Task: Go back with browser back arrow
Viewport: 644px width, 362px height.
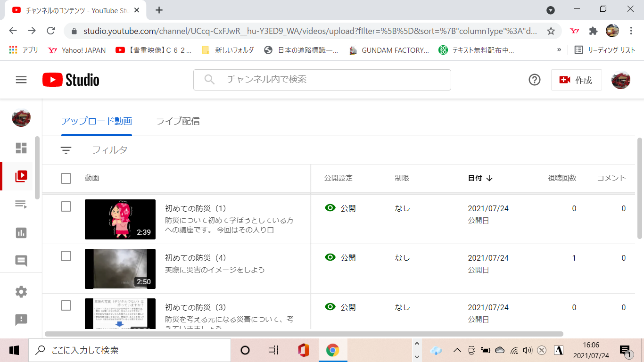Action: pos(13,31)
